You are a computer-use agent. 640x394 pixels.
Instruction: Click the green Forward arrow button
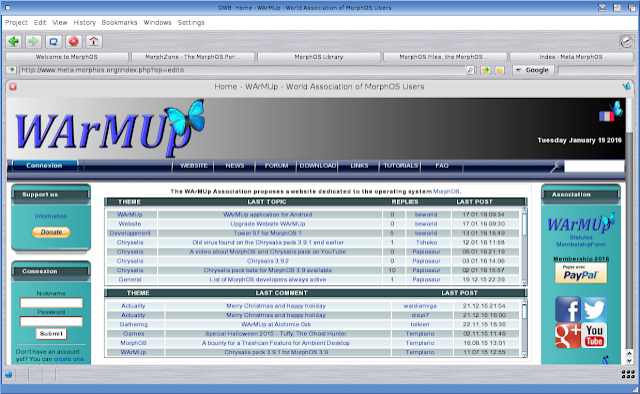(33, 42)
